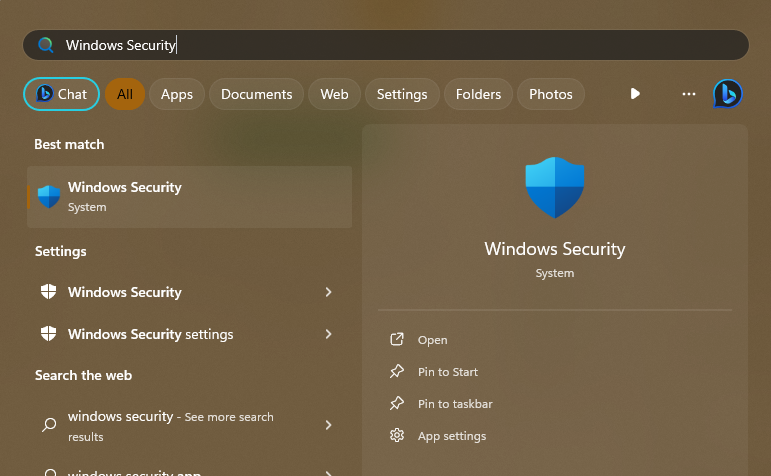Click the large Windows Security shield icon
Screen dimensions: 771x476
coord(554,188)
